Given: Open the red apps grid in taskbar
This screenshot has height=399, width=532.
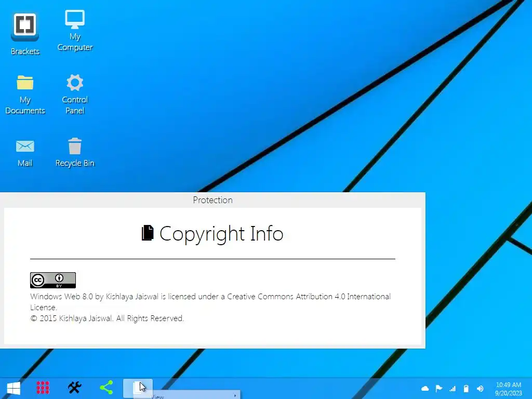Looking at the screenshot, I should click(x=43, y=388).
